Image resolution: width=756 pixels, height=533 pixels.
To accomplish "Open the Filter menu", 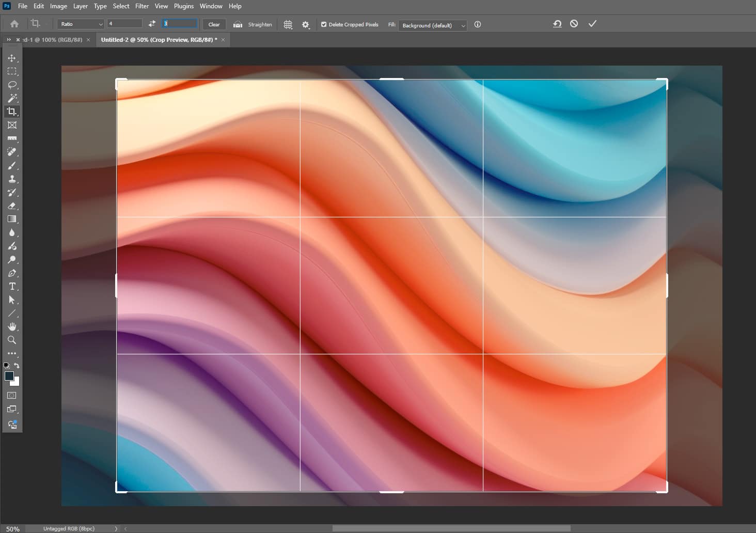I will tap(142, 6).
